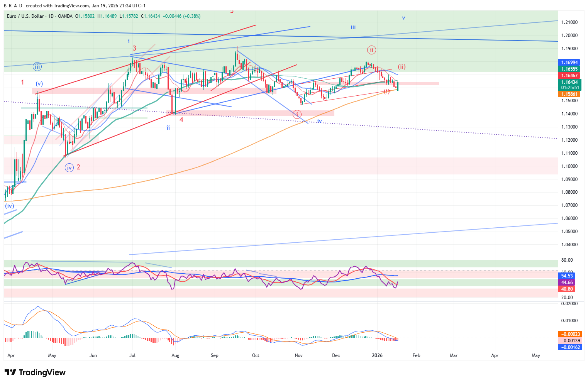Click the orange 1.15861 price tag
Screen dimensions: 588x384
pos(569,94)
